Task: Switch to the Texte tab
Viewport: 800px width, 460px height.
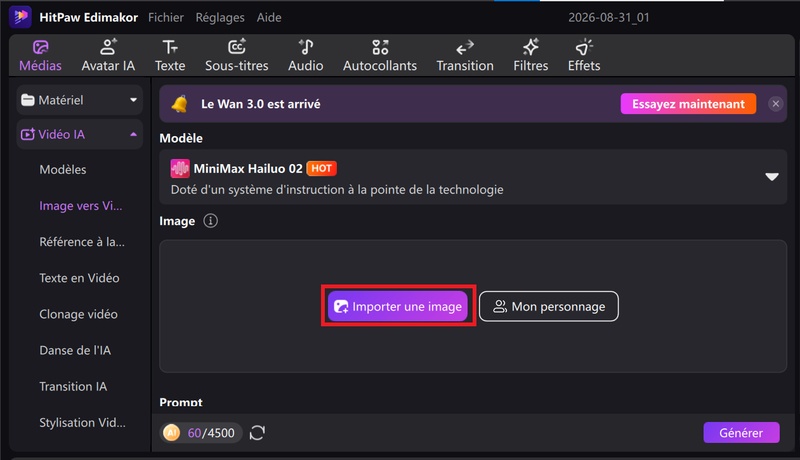Action: tap(170, 56)
